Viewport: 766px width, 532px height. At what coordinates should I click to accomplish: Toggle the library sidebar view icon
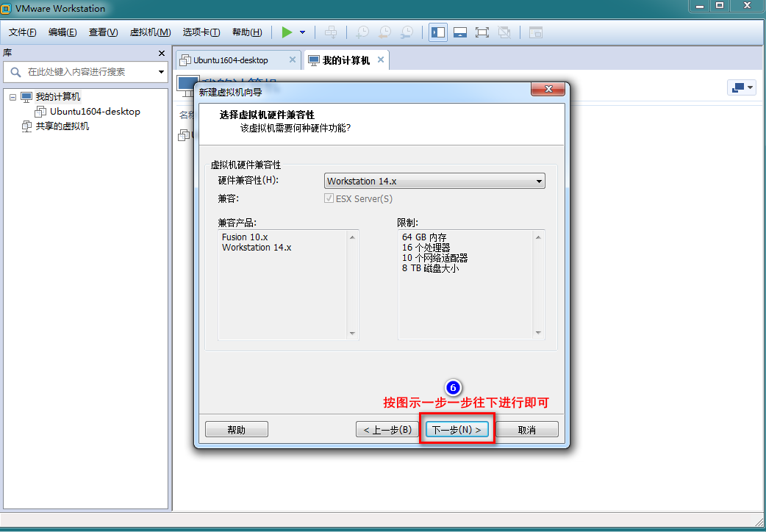coord(438,32)
